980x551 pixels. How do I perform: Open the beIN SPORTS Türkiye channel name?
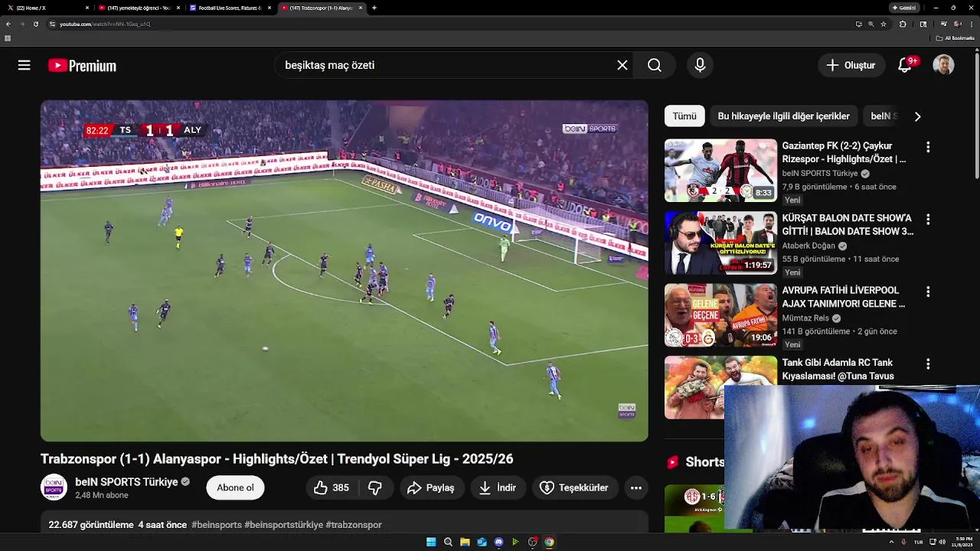126,482
